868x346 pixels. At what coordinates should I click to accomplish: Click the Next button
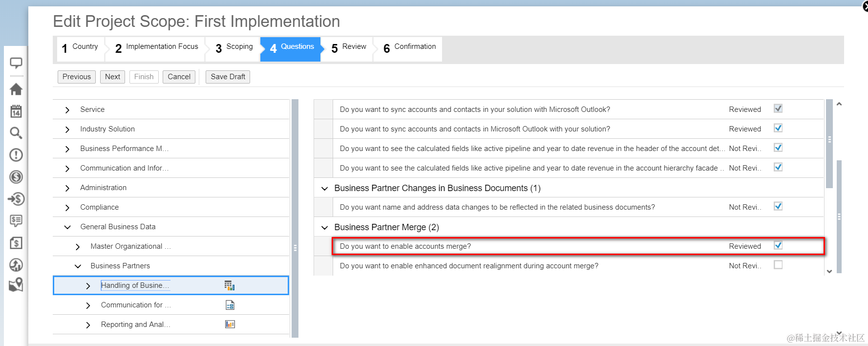(112, 77)
